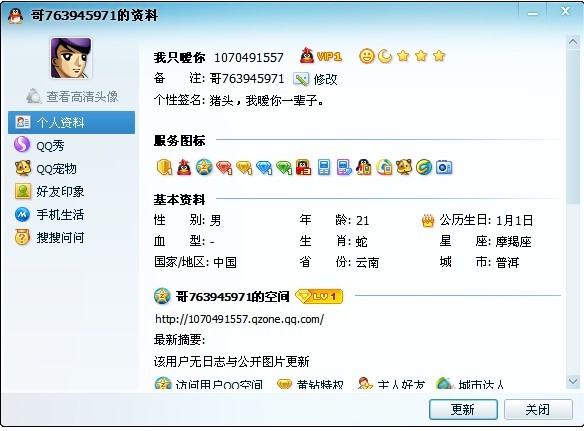The height and width of the screenshot is (431, 584).
Task: Click the 黄钻特权 link
Action: click(x=320, y=384)
